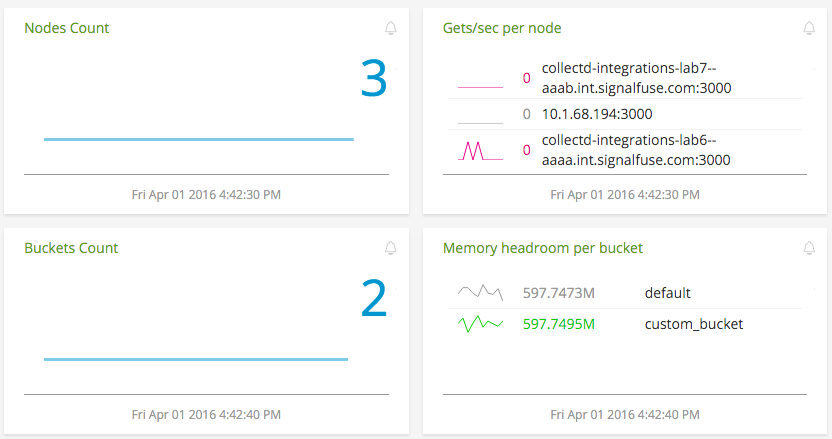The height and width of the screenshot is (439, 832).
Task: Click the Buckets Count bell icon
Action: point(390,248)
